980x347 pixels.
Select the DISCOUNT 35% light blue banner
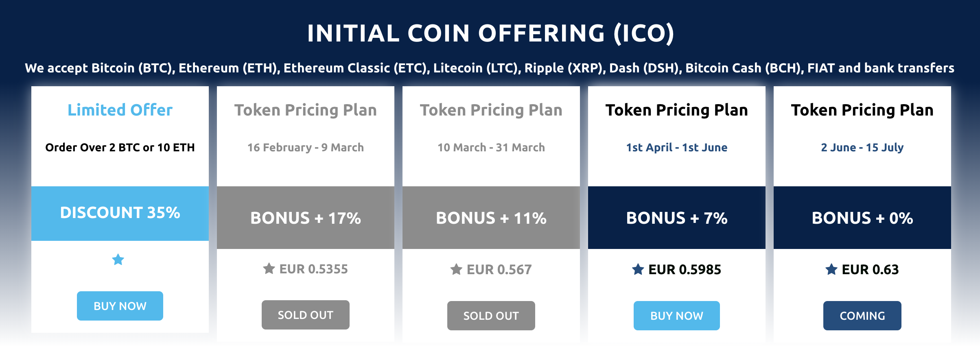(120, 214)
